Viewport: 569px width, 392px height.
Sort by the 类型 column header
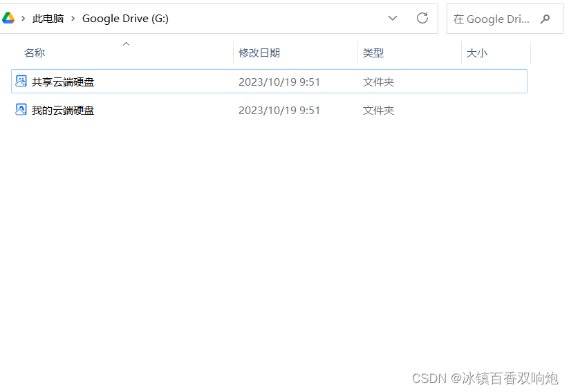point(373,53)
